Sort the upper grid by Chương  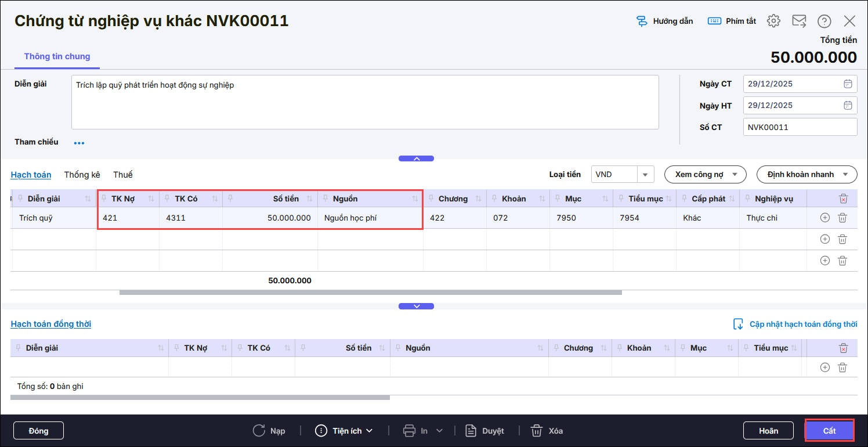tap(479, 199)
